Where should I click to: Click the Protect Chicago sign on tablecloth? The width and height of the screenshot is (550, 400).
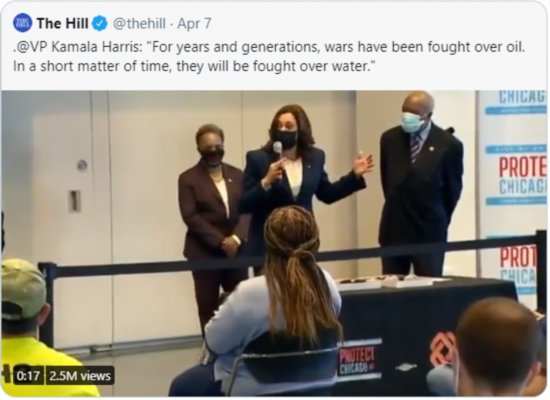(x=357, y=360)
